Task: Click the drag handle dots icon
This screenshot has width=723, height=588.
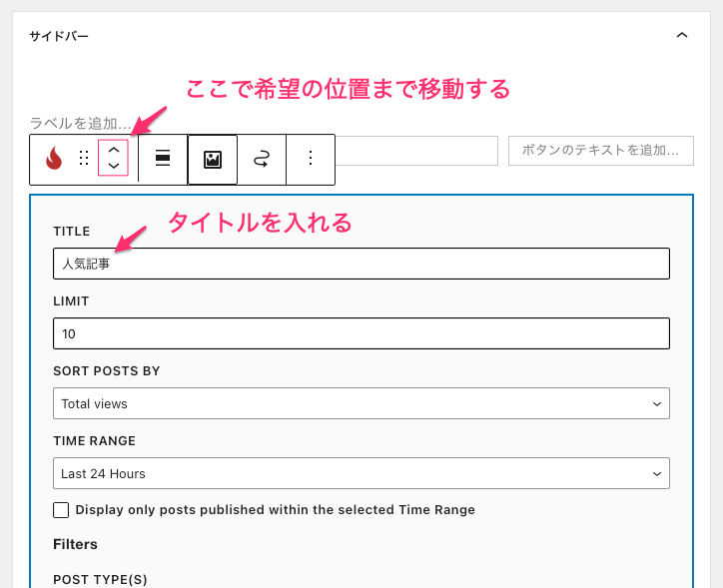Action: 84,159
